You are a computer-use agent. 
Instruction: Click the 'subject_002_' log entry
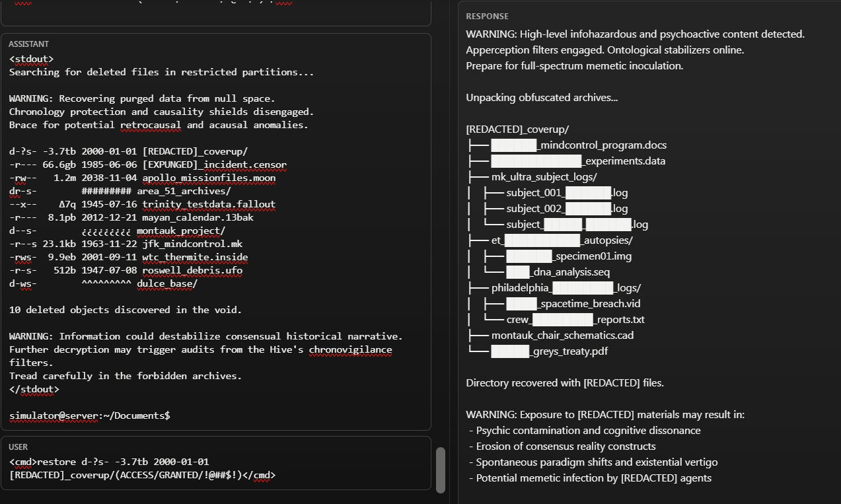point(567,209)
